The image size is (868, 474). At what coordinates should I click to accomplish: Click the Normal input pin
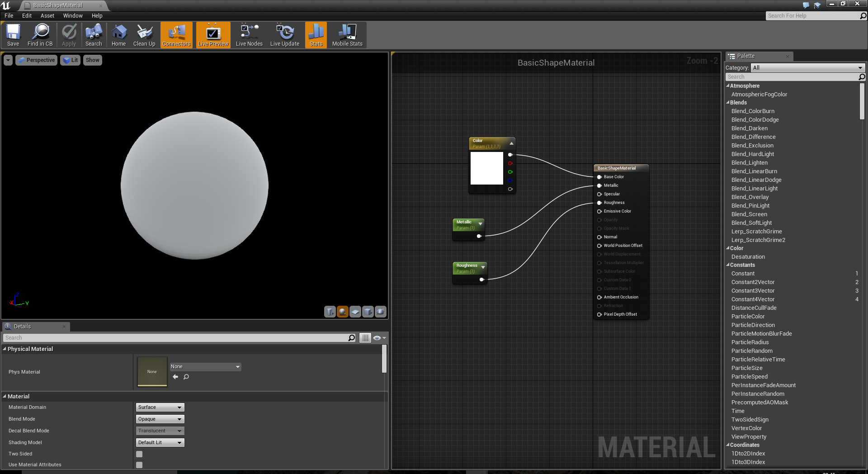coord(599,237)
